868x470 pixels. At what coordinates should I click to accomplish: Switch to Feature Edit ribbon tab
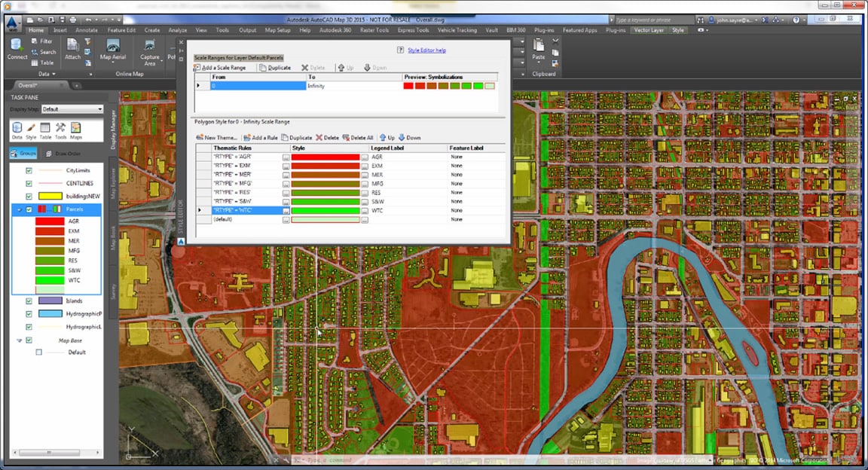pos(121,30)
